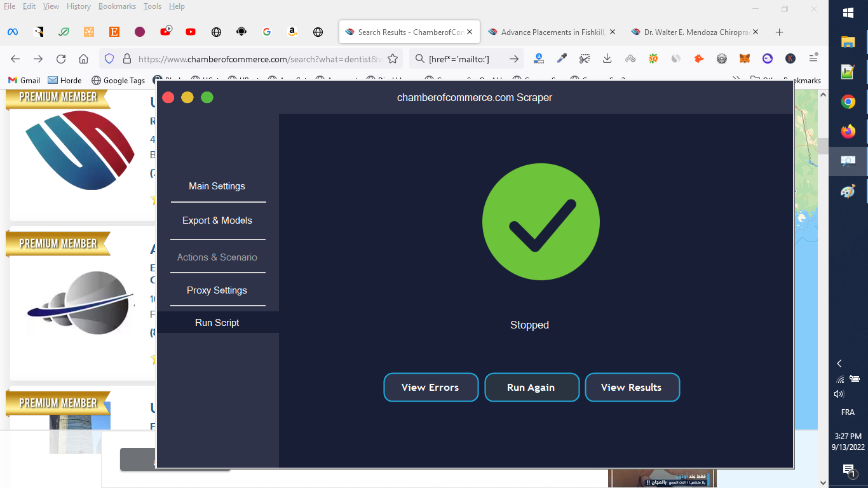Select the Run Script sidebar item
This screenshot has width=868, height=488.
(217, 323)
